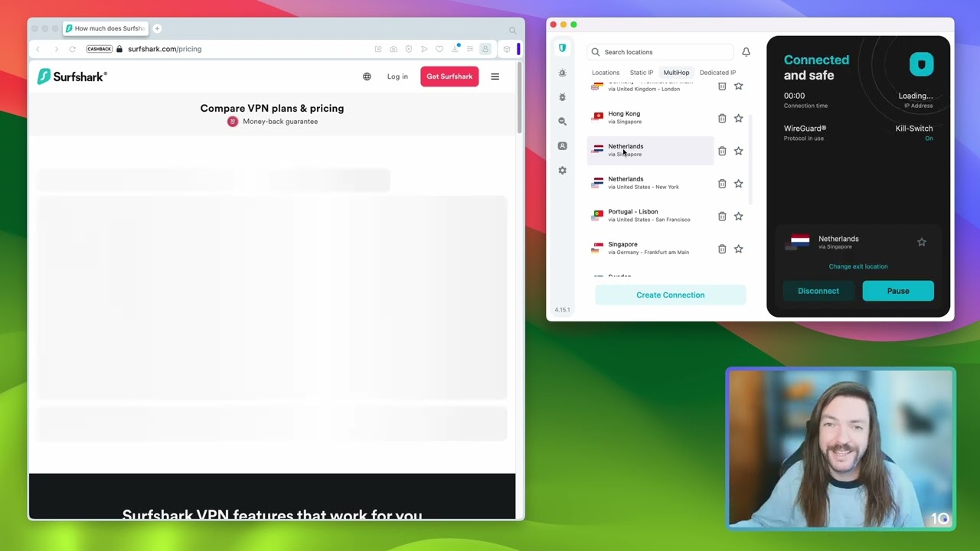Favorite Netherlands via Singapore list row star

[739, 151]
